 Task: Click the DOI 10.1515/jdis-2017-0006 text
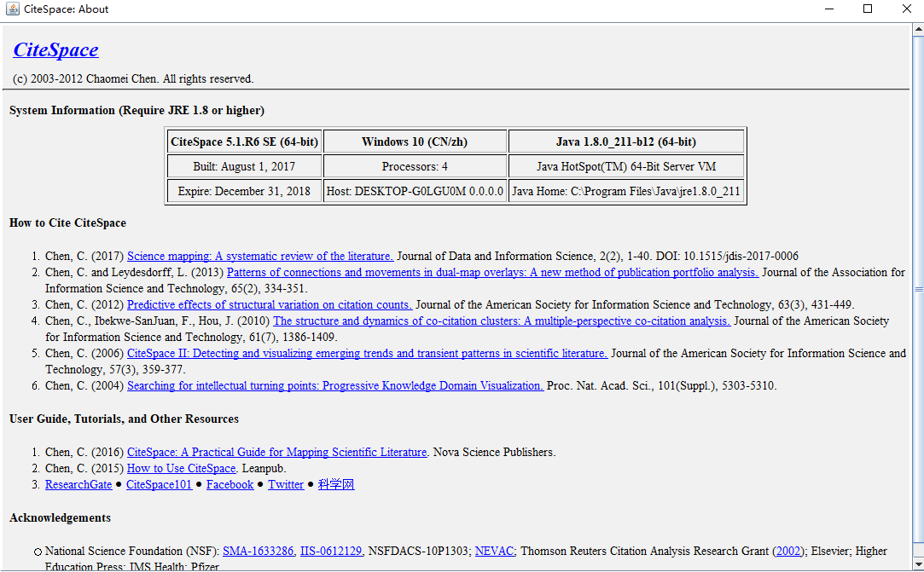tap(727, 257)
